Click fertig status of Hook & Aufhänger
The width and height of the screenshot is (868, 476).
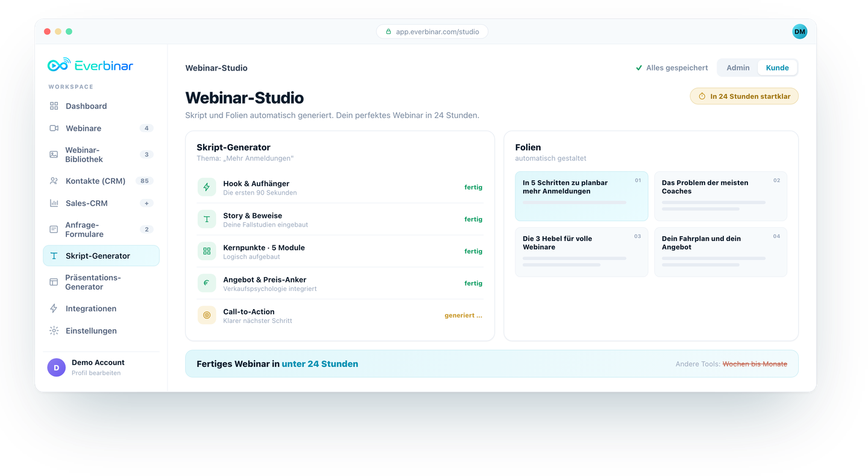tap(473, 187)
